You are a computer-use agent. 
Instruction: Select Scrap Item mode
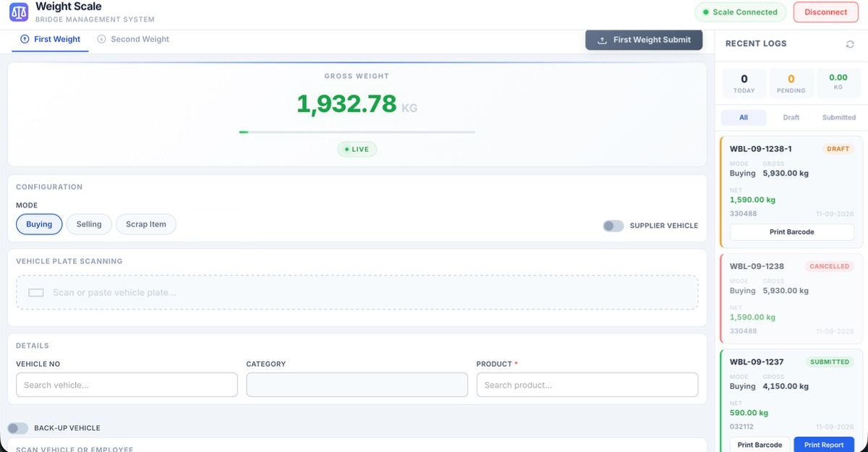tap(146, 224)
